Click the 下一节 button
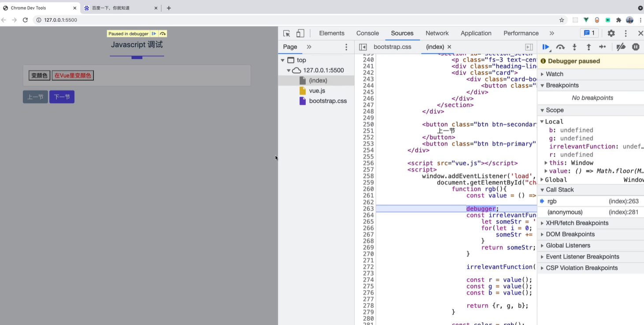Screen dimensions: 644x325 (x=62, y=97)
